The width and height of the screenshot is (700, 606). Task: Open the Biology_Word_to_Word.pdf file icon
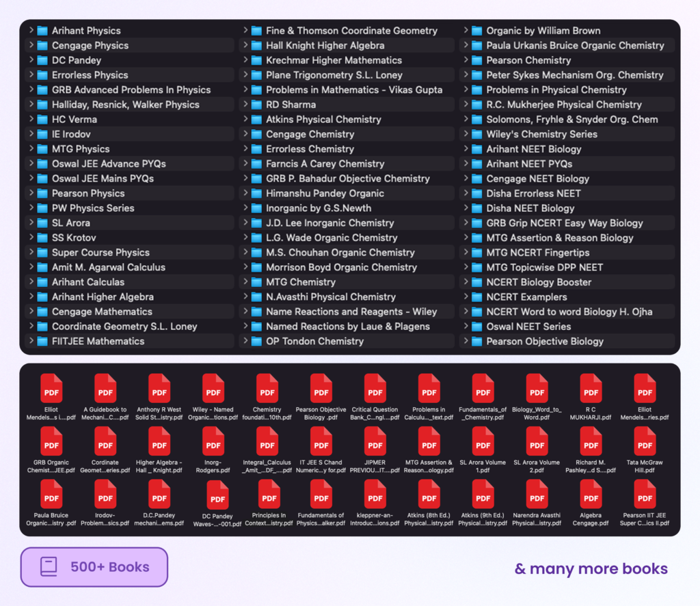coord(537,388)
